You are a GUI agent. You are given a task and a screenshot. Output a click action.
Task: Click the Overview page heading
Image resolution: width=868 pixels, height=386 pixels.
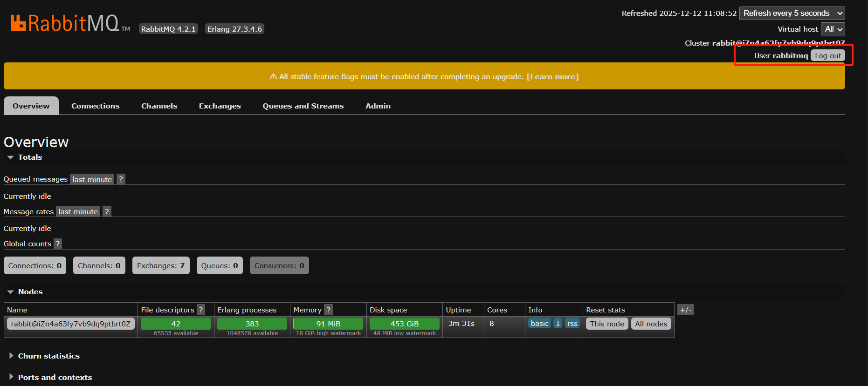coord(36,142)
